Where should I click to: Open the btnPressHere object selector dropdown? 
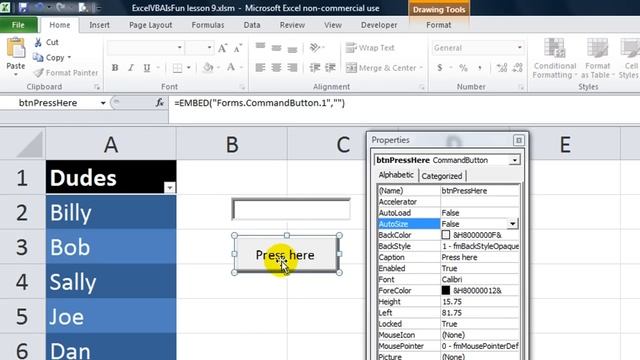[x=514, y=160]
